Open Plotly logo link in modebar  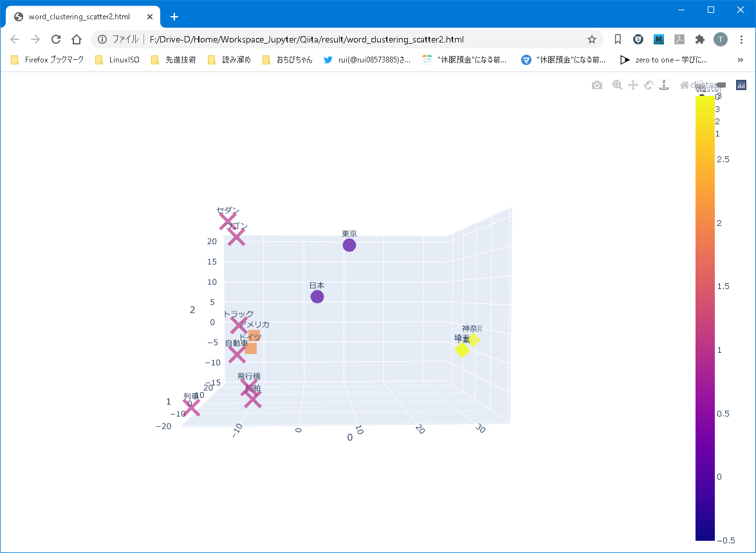pyautogui.click(x=741, y=85)
